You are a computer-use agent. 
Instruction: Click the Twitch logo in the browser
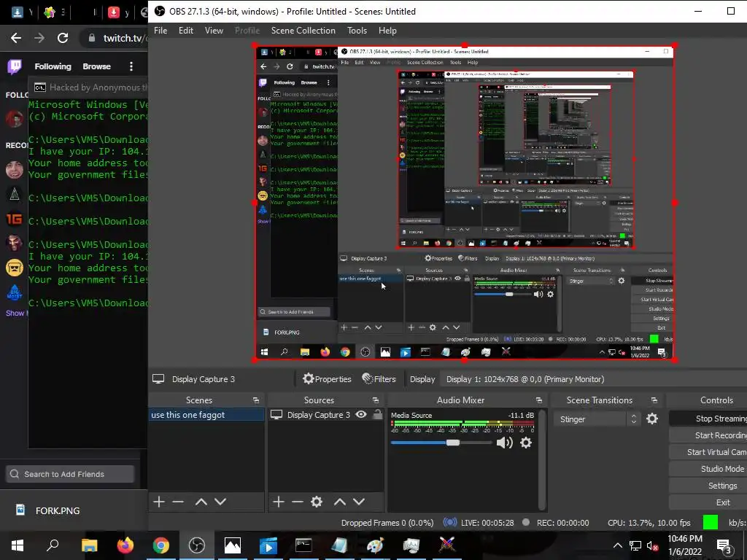(15, 66)
